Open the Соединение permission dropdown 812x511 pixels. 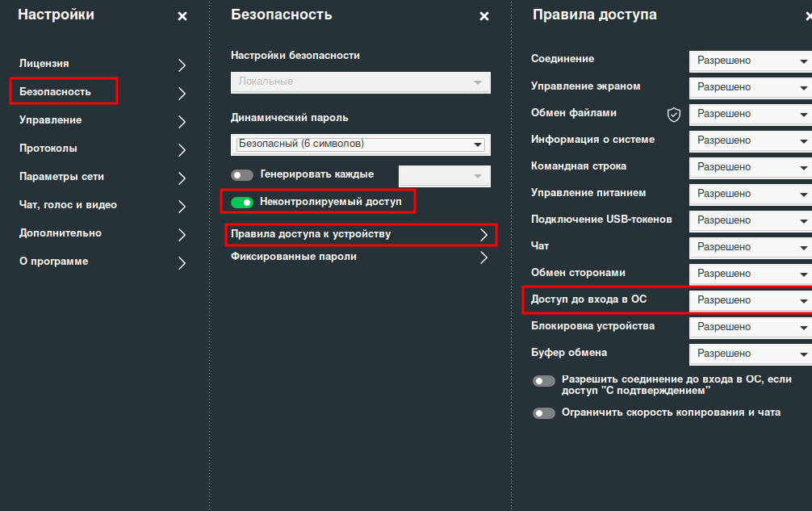pyautogui.click(x=751, y=61)
